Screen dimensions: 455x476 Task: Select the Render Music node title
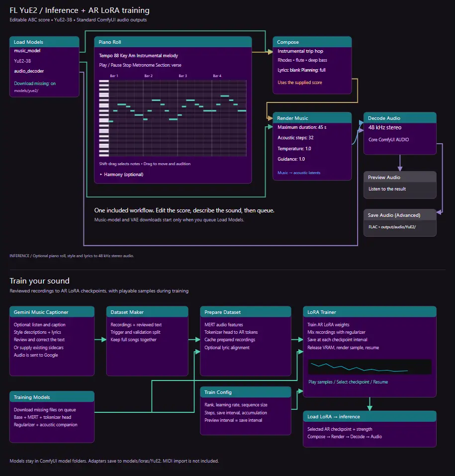click(x=292, y=118)
